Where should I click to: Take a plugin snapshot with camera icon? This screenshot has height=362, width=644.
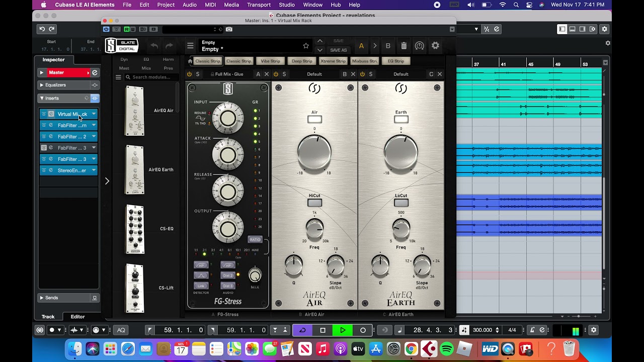coord(229,29)
